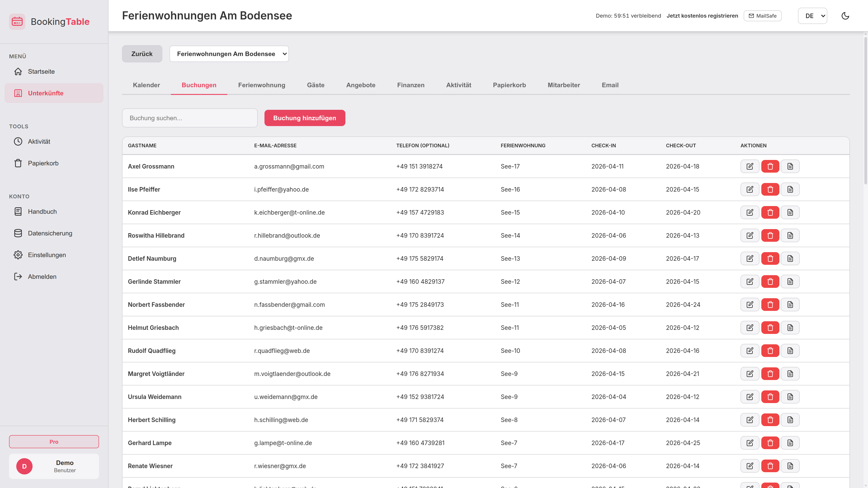Open Datensicherung in the sidebar
Screen dimensions: 868x488
54,233
